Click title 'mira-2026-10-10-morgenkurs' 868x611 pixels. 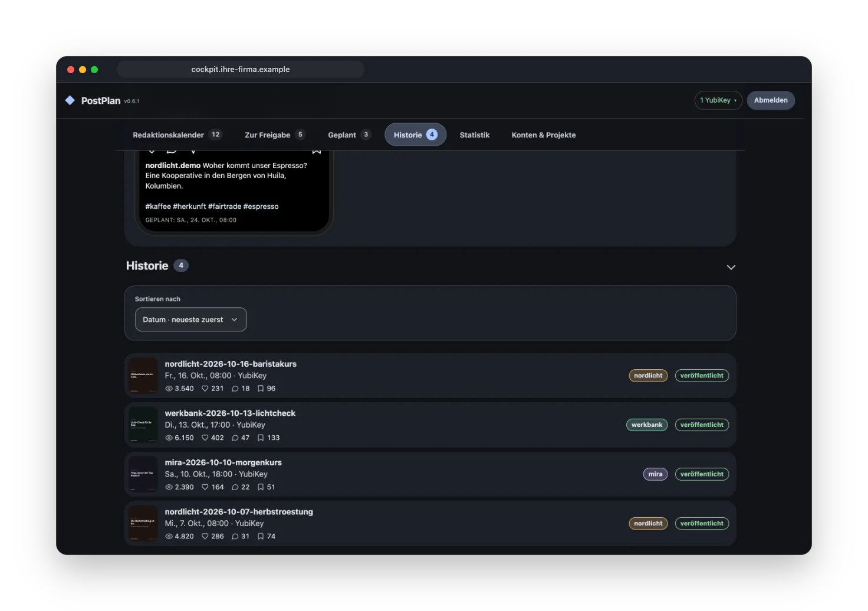223,462
